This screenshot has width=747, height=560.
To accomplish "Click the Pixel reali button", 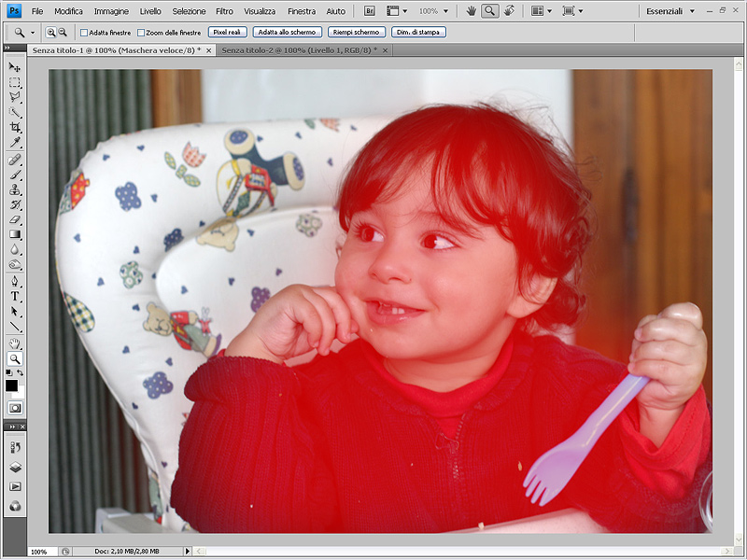I will click(x=227, y=32).
